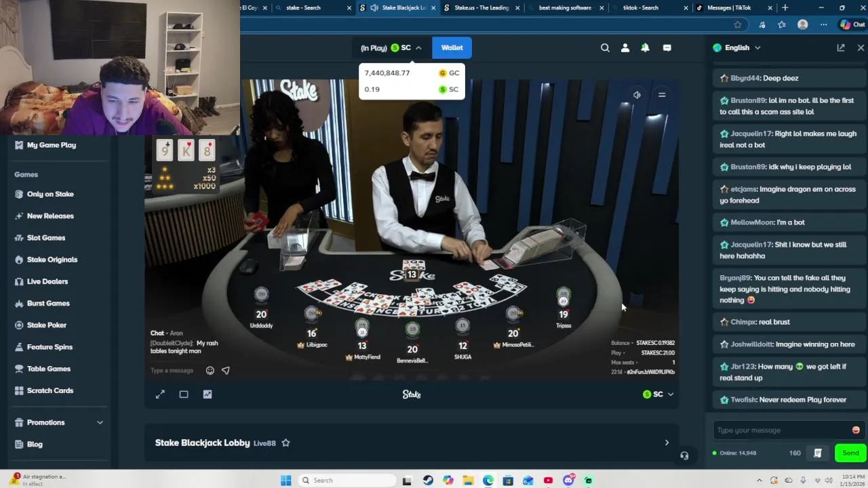Open the Blog page
868x488 pixels.
[35, 444]
